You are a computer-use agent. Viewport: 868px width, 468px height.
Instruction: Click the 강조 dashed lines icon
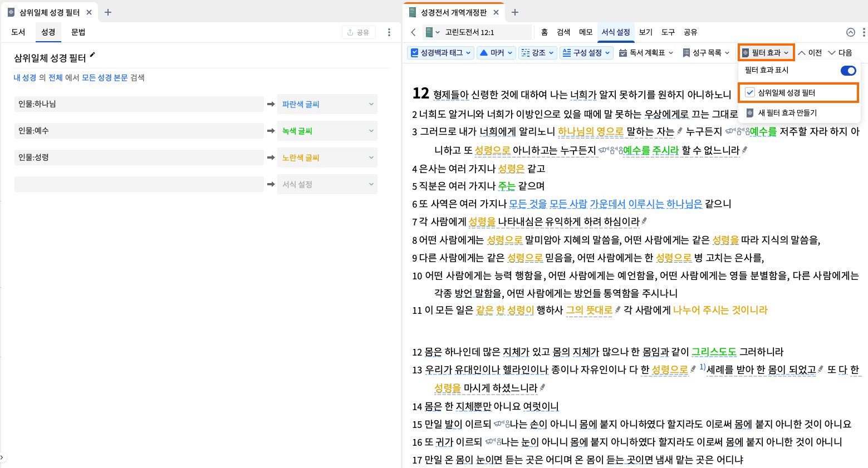click(525, 53)
